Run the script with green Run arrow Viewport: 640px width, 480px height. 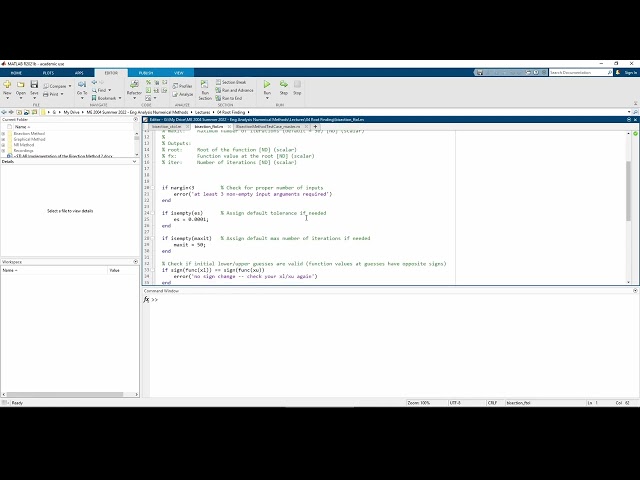coord(267,84)
